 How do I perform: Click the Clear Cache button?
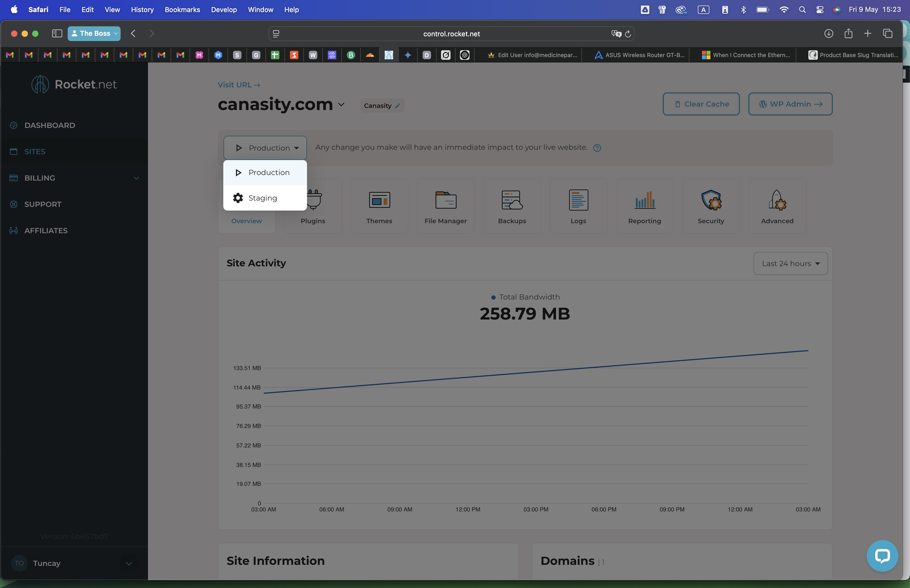(x=701, y=104)
